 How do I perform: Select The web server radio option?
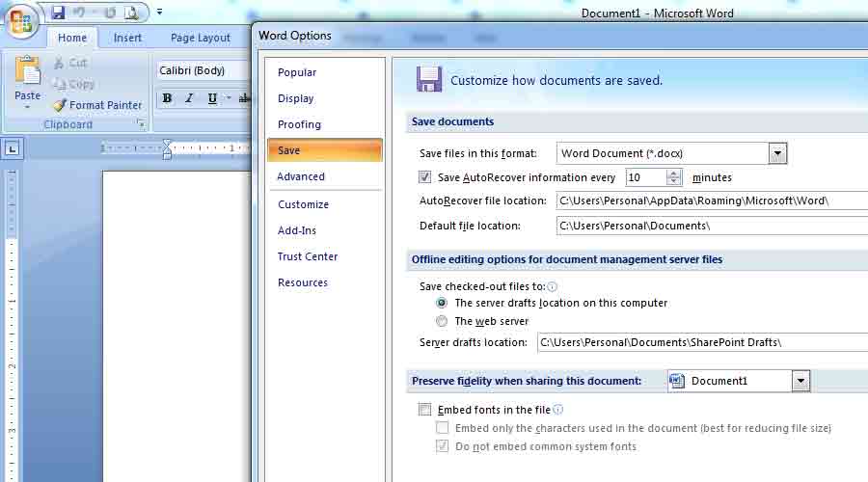click(442, 321)
